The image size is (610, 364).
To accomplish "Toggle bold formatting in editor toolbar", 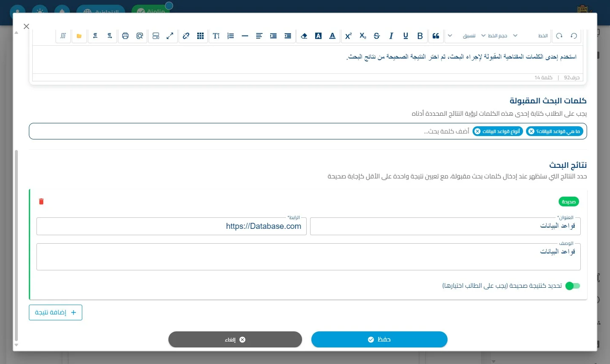I will [420, 36].
